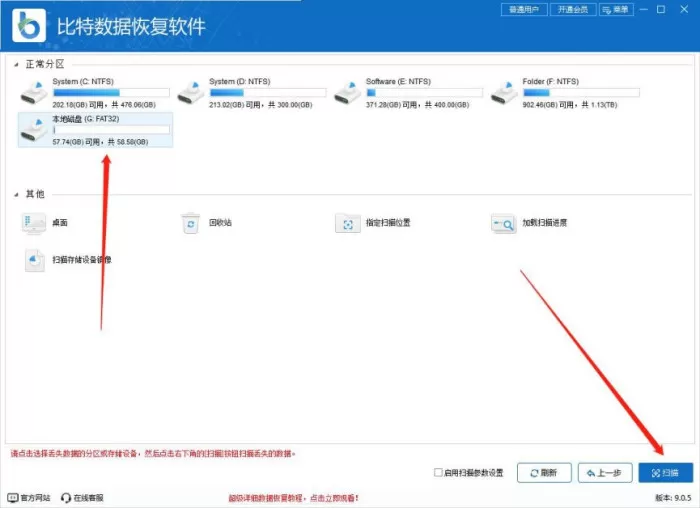Close the recovery software window
The image size is (700, 508).
[684, 9]
